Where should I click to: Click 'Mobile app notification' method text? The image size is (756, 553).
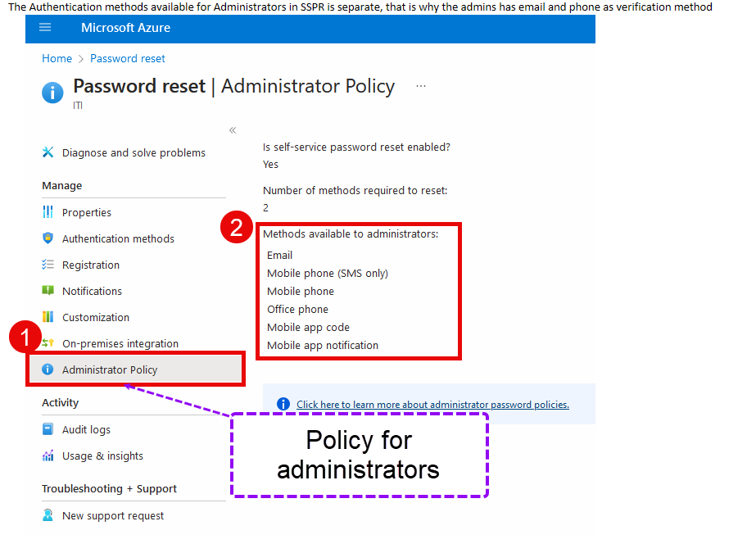[323, 345]
